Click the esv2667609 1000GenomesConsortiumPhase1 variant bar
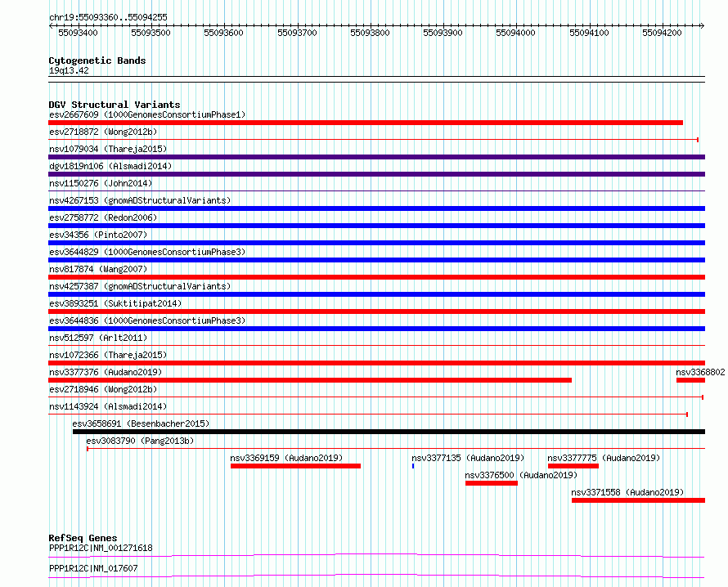 [x=366, y=123]
